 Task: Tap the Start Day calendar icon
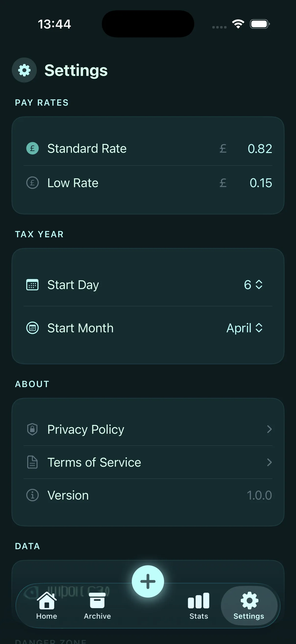coord(32,285)
